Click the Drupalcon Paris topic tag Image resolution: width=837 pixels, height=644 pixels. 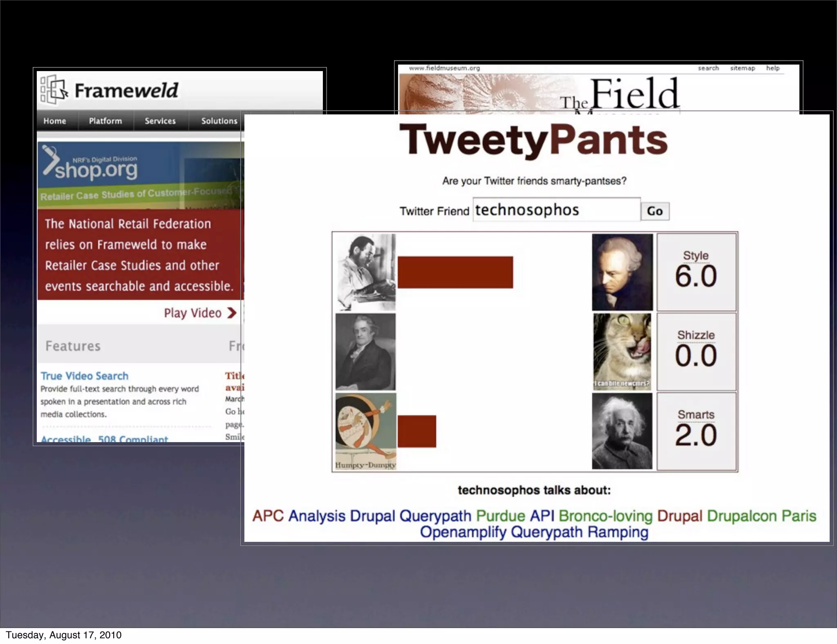coord(761,516)
